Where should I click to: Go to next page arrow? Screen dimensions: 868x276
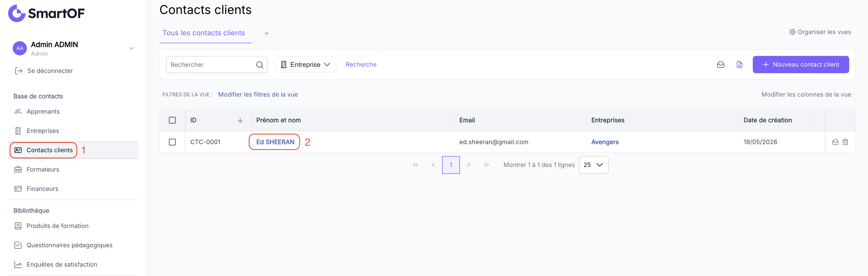468,165
